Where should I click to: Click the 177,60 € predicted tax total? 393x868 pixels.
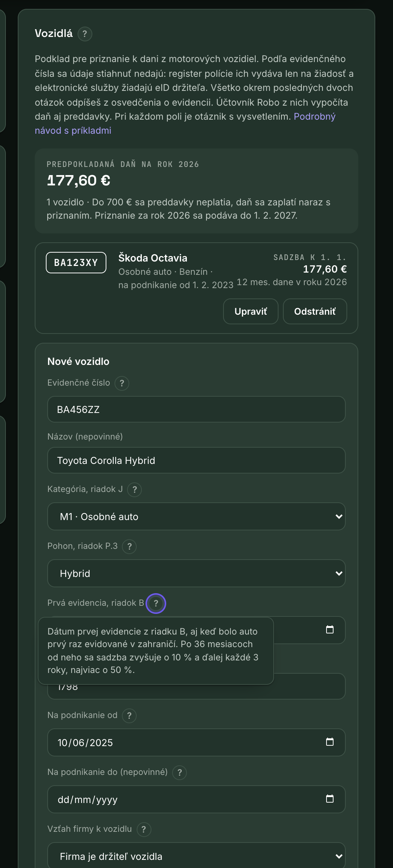(79, 181)
